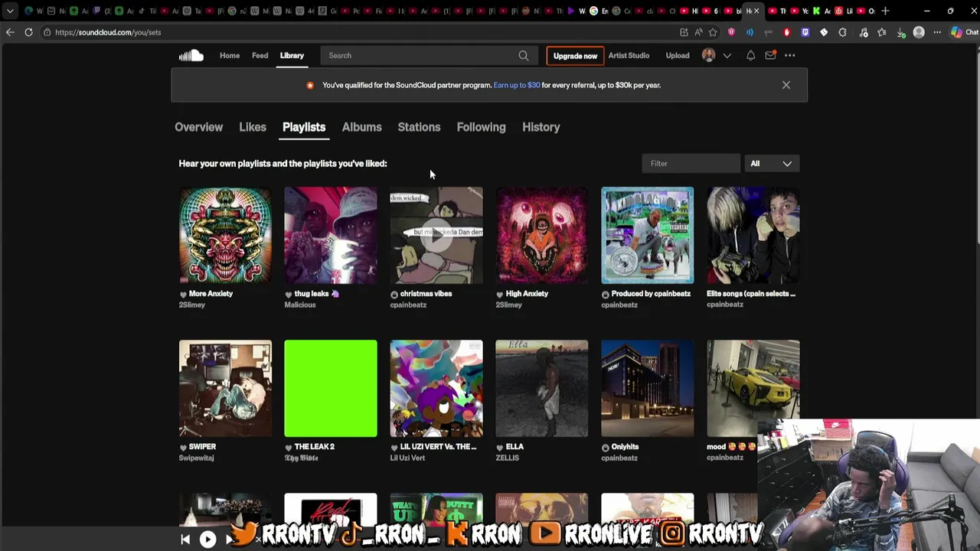
Task: Open the Onlyhits playlist cover
Action: (x=648, y=388)
